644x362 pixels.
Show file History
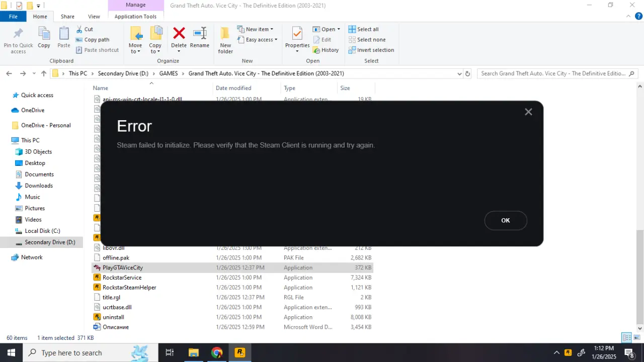(x=326, y=50)
